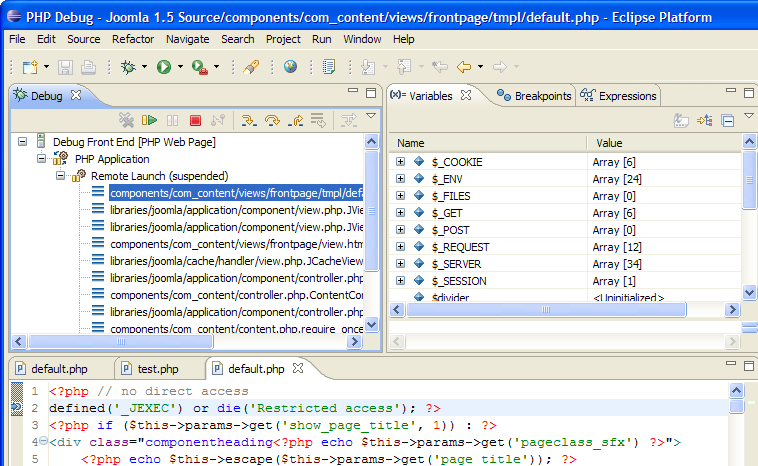Click the New file toolbar icon

30,67
